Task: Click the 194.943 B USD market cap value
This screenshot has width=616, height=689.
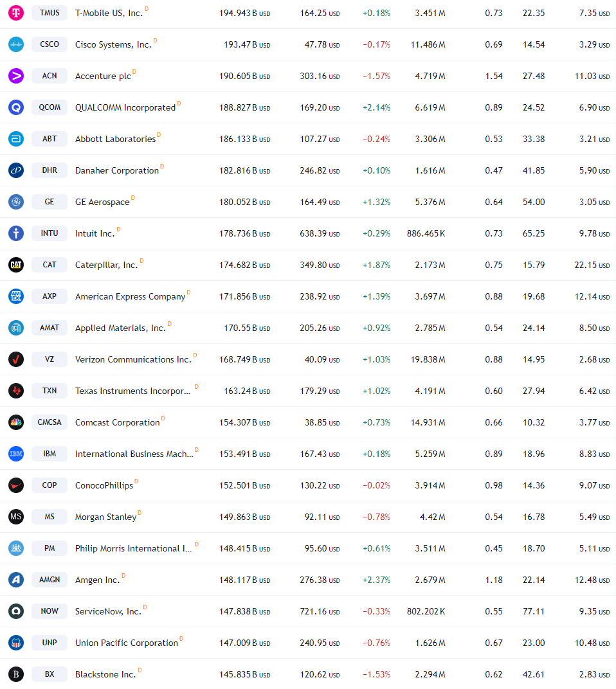Action: coord(245,13)
